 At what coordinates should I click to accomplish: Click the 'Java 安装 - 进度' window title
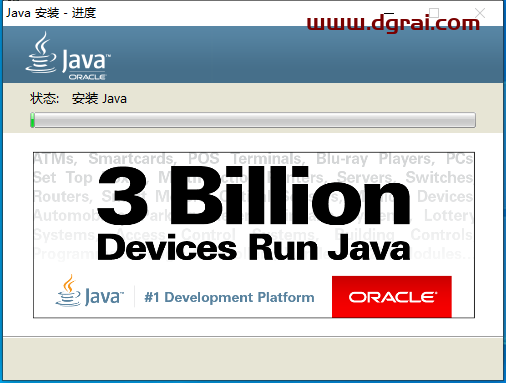[51, 13]
